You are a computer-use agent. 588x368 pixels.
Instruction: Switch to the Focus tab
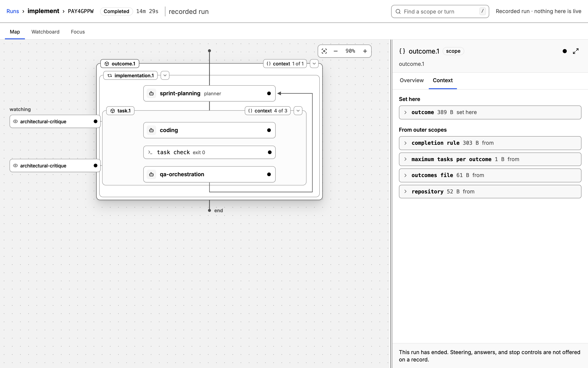[78, 32]
